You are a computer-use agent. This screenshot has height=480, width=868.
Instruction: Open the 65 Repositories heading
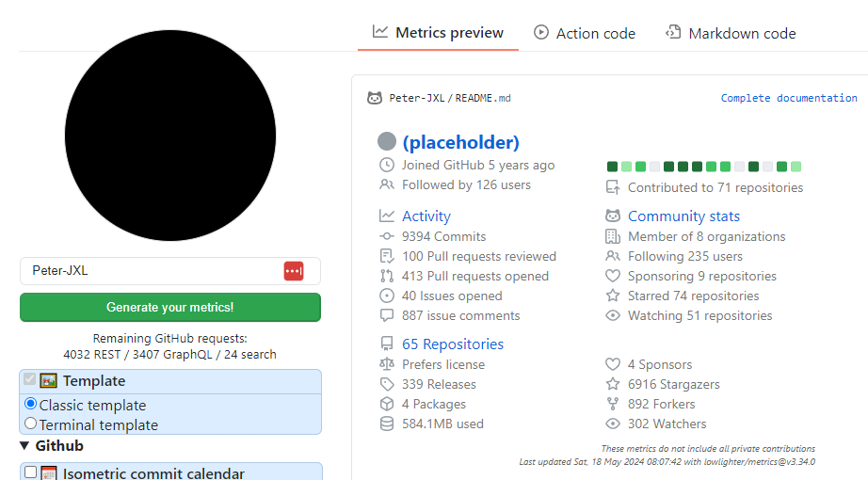click(x=453, y=344)
